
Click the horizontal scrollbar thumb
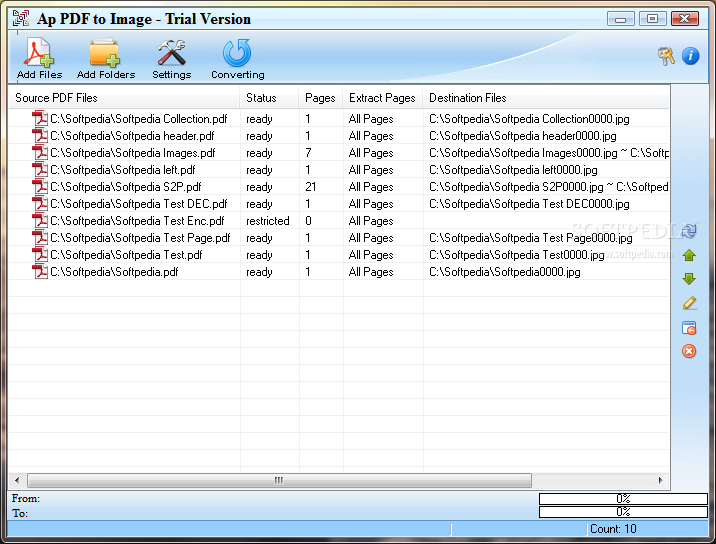(279, 480)
